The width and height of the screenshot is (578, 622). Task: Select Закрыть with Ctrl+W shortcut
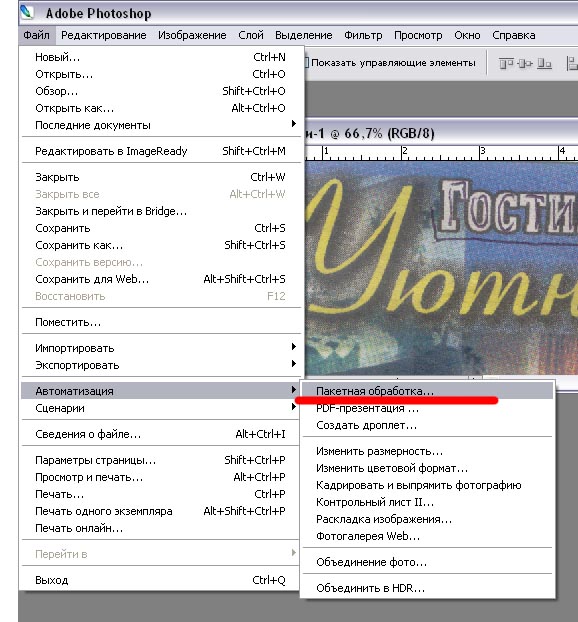click(x=161, y=177)
